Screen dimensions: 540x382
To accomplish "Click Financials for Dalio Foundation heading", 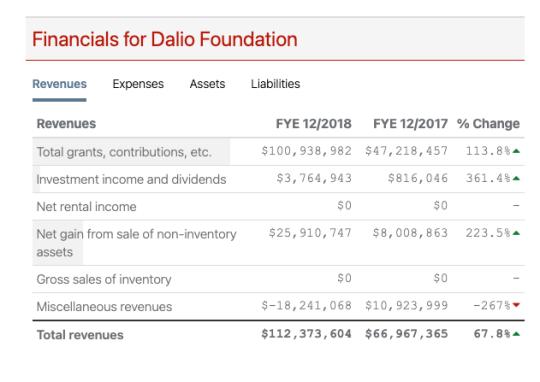I will [165, 39].
